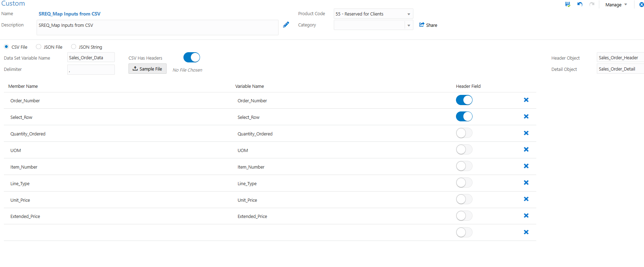
Task: Enable Header Field for Item_Number
Action: point(464,166)
